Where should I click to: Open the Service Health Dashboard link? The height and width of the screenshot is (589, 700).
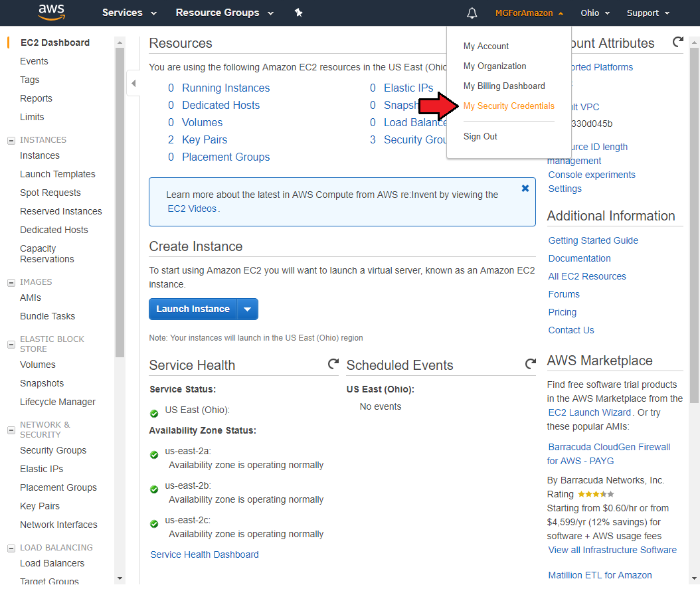pyautogui.click(x=205, y=554)
